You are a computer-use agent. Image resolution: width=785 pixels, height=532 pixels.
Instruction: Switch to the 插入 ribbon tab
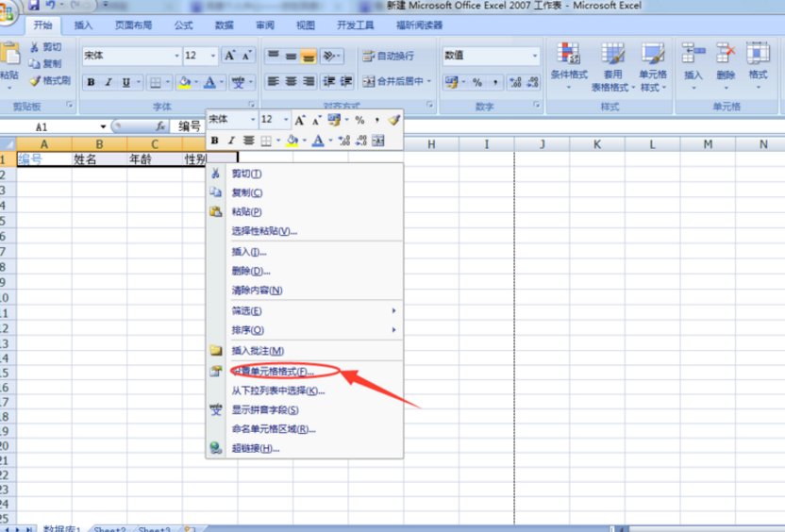coord(83,25)
